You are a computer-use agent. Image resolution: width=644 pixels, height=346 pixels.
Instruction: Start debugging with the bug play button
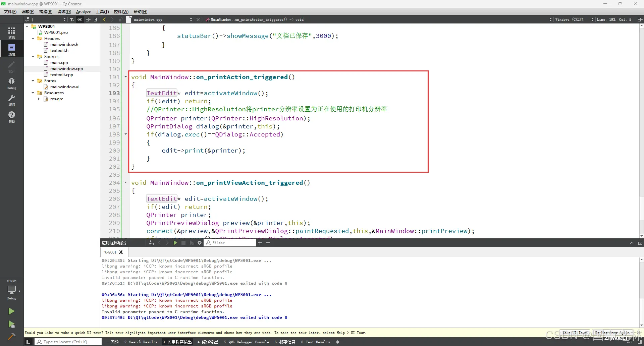click(x=11, y=324)
